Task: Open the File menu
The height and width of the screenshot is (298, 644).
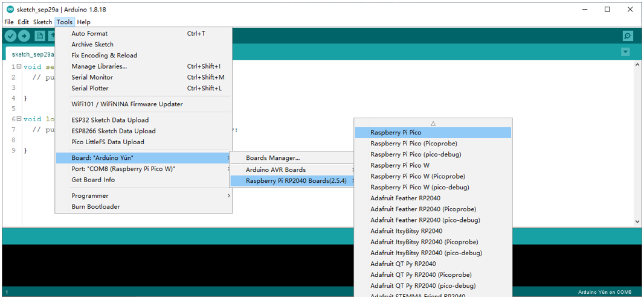Action: click(x=9, y=22)
